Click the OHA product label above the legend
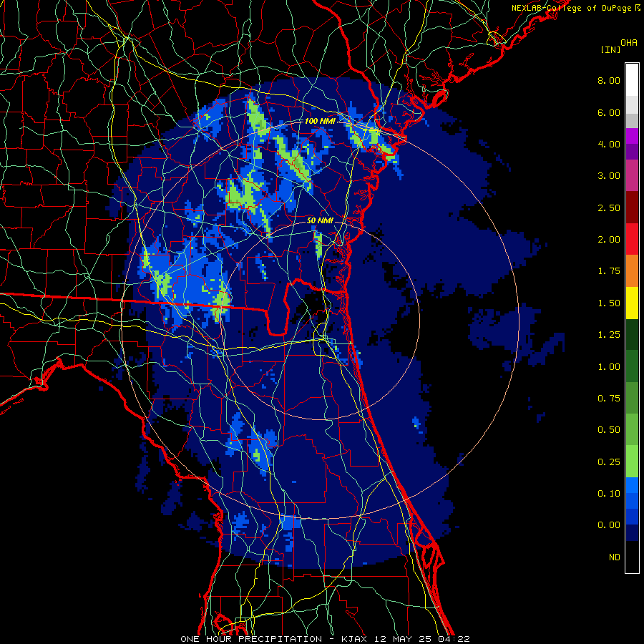 tap(629, 43)
